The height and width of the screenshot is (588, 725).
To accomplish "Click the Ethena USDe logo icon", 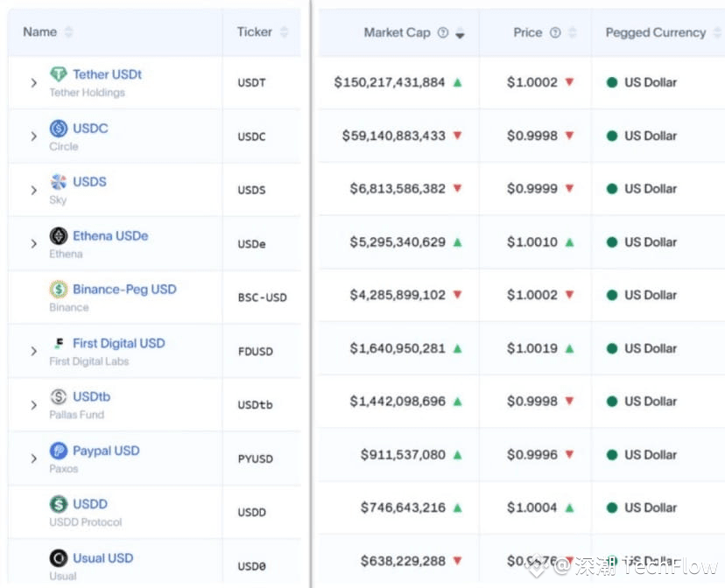I will pyautogui.click(x=59, y=235).
